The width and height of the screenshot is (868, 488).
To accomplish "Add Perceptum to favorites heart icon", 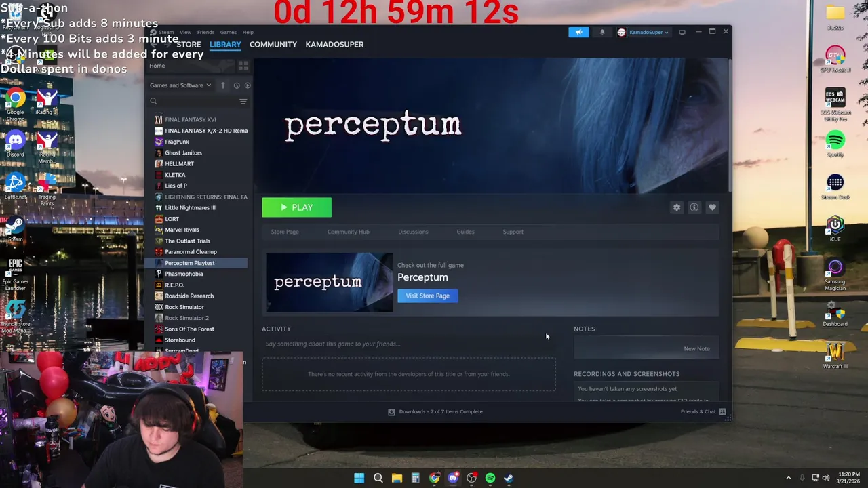I will [x=712, y=207].
